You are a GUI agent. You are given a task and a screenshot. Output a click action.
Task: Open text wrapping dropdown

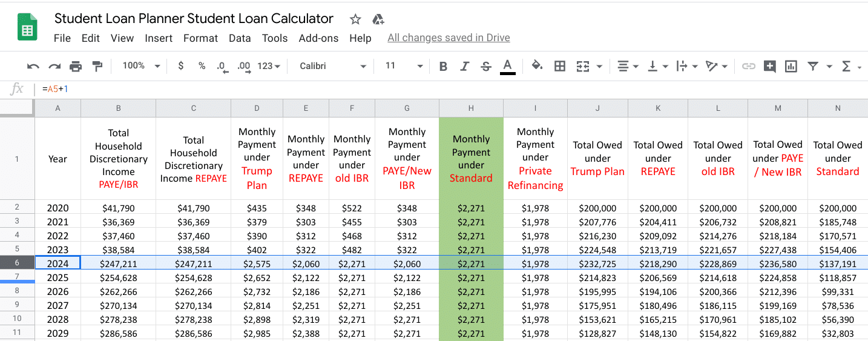point(686,66)
